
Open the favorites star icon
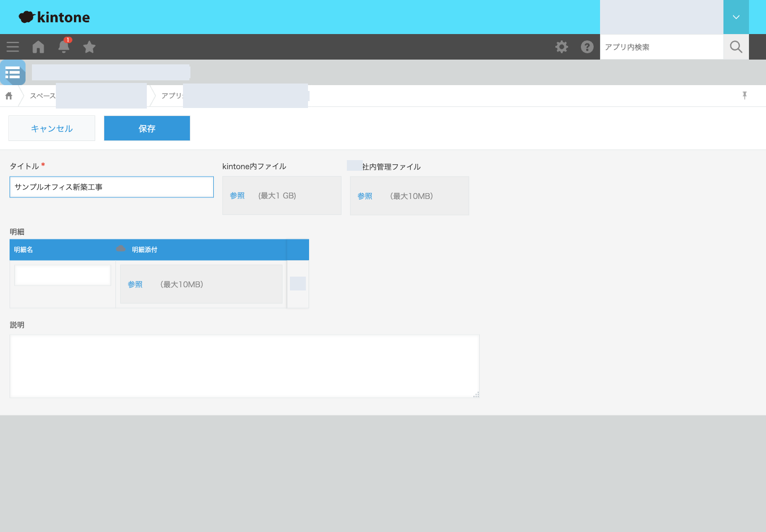point(89,47)
